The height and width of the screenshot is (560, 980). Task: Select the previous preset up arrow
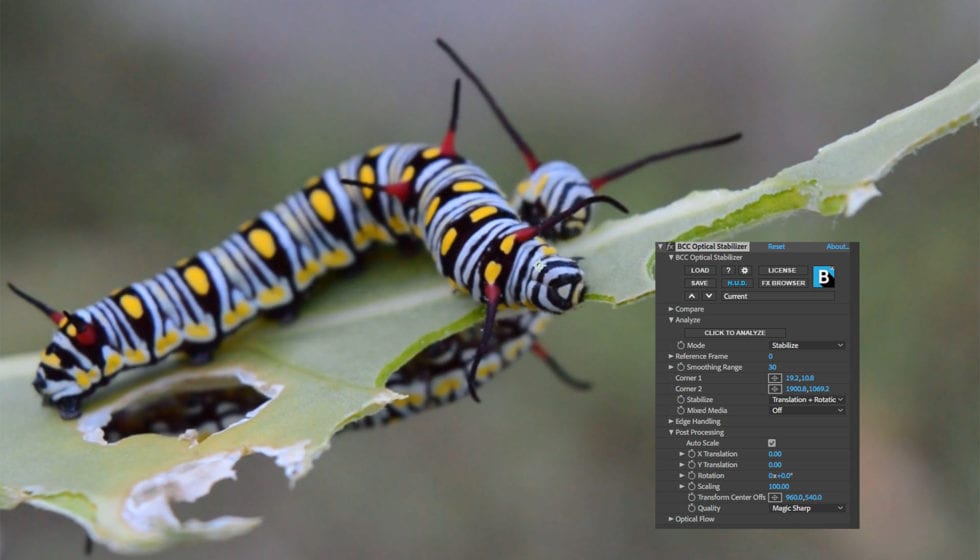click(692, 296)
